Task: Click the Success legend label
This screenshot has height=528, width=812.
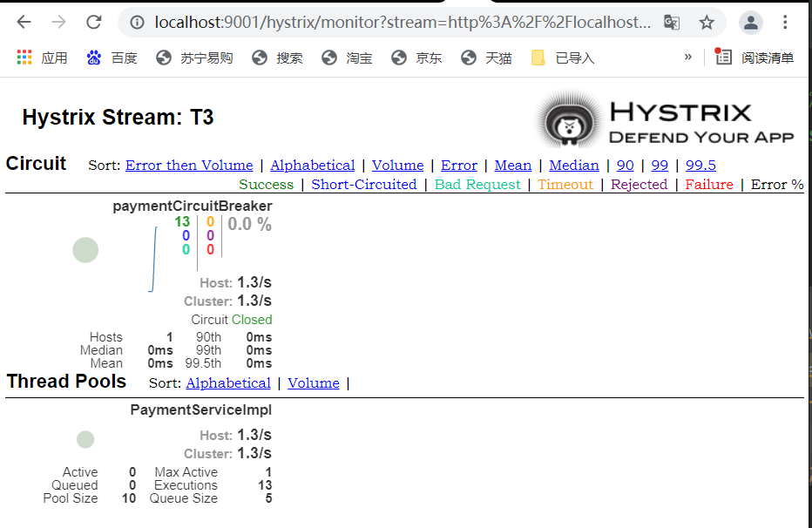Action: (x=267, y=185)
